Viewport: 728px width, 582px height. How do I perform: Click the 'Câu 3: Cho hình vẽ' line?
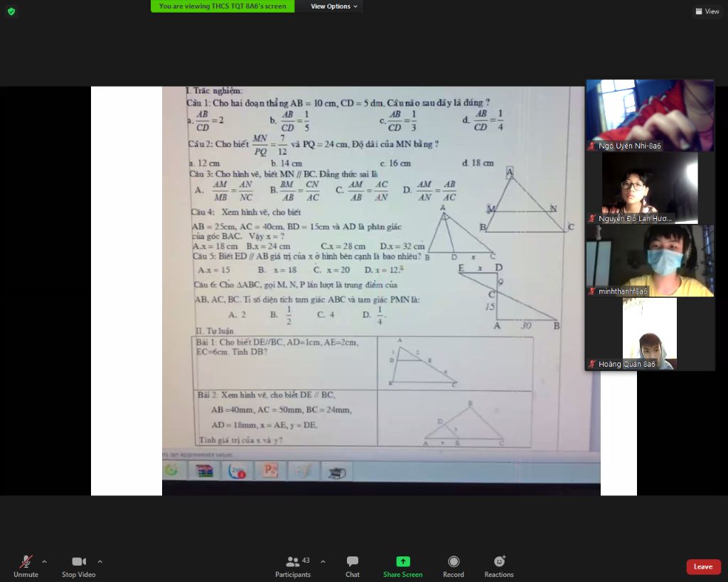(284, 174)
